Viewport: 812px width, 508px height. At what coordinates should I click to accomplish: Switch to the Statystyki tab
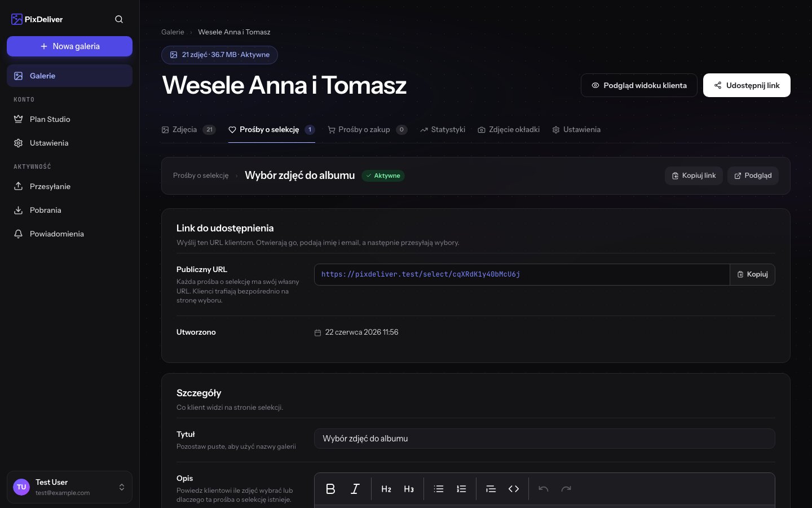(443, 130)
